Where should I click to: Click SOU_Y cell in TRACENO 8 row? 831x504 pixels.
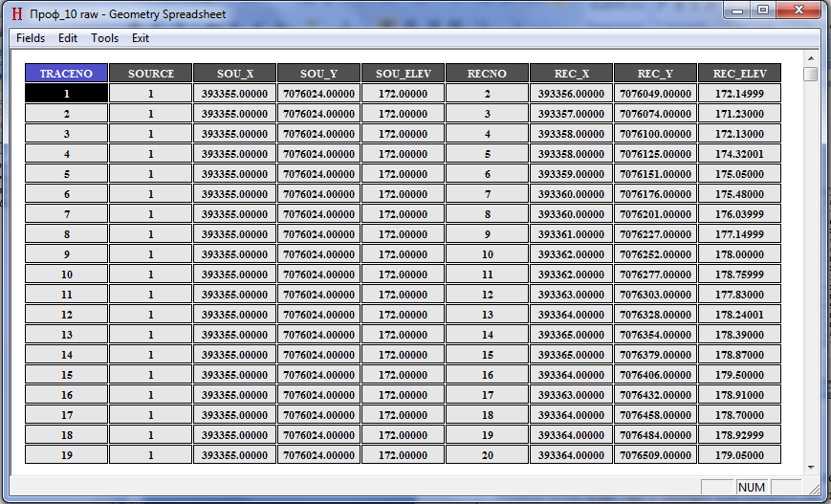[x=319, y=234]
